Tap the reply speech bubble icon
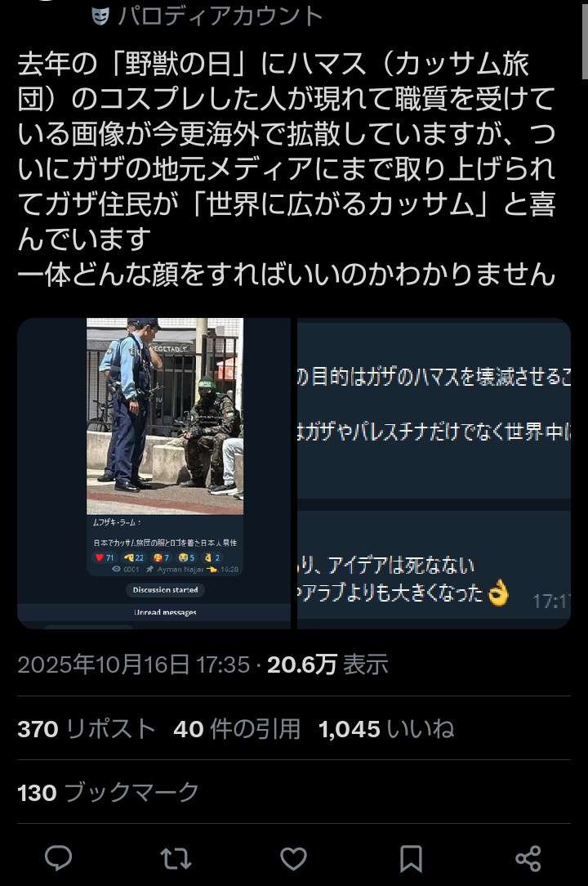The image size is (588, 886). 58,858
